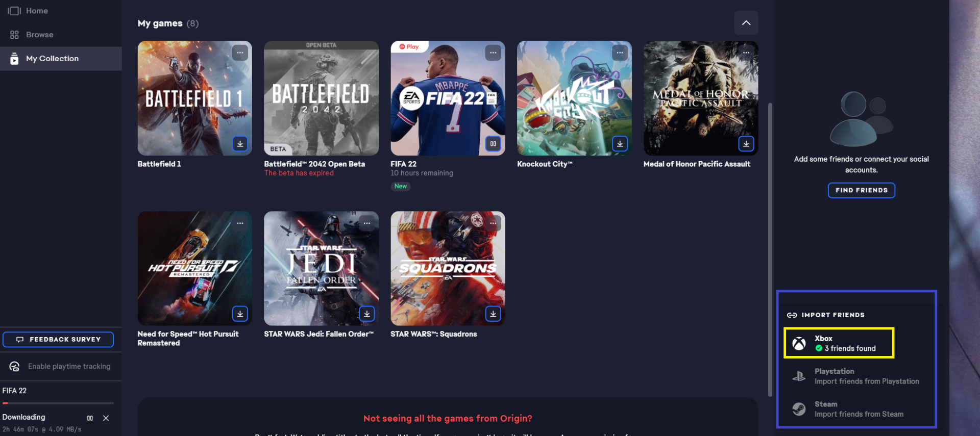Collapse the My games section
Image resolution: width=980 pixels, height=436 pixels.
pos(746,23)
